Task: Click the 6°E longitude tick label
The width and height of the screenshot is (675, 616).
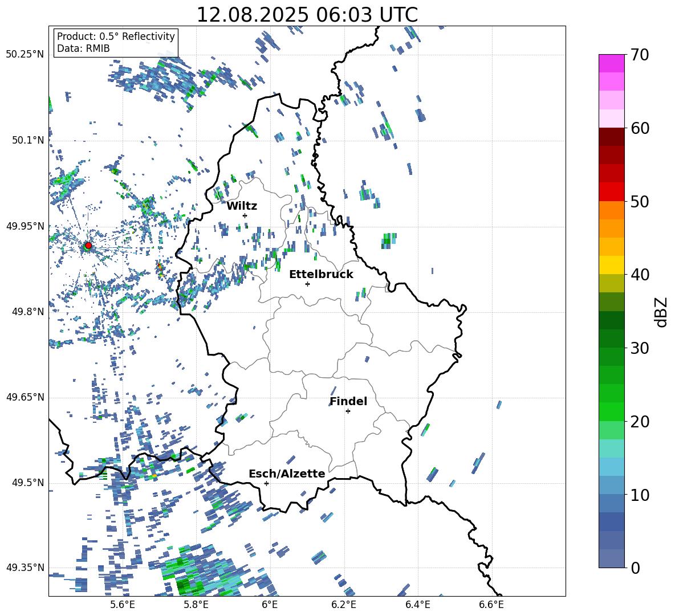Action: [x=270, y=605]
